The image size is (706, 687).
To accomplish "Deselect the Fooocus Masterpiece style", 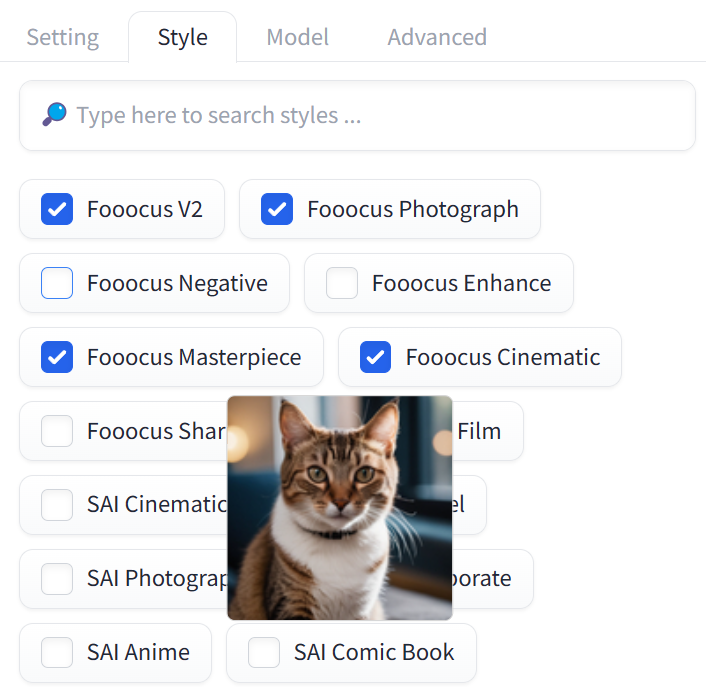I will coord(57,357).
